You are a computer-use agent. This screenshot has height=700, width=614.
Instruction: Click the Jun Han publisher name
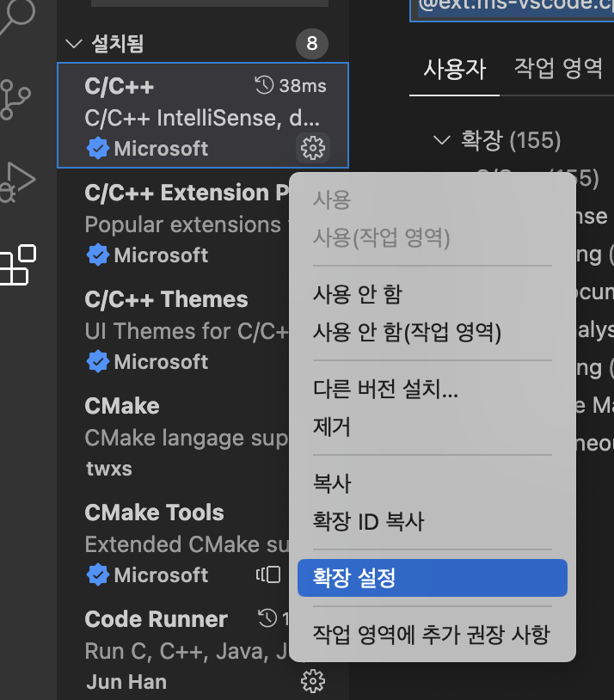click(x=126, y=682)
